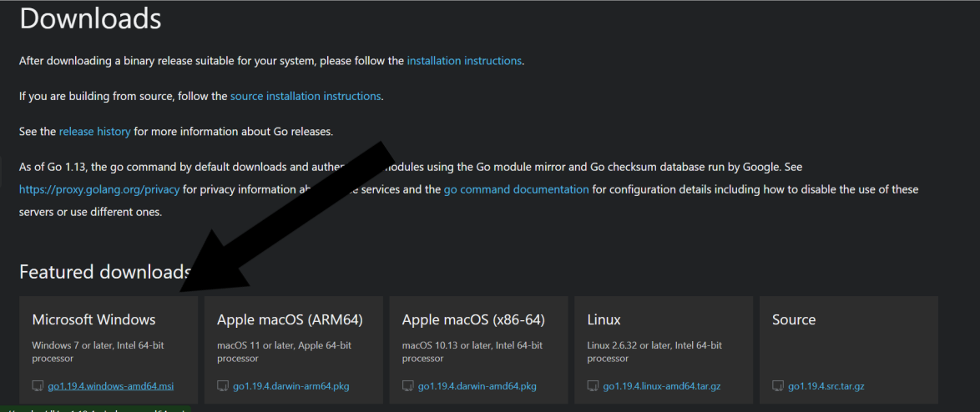Select the Linux card heading
The image size is (980, 412).
pos(604,319)
